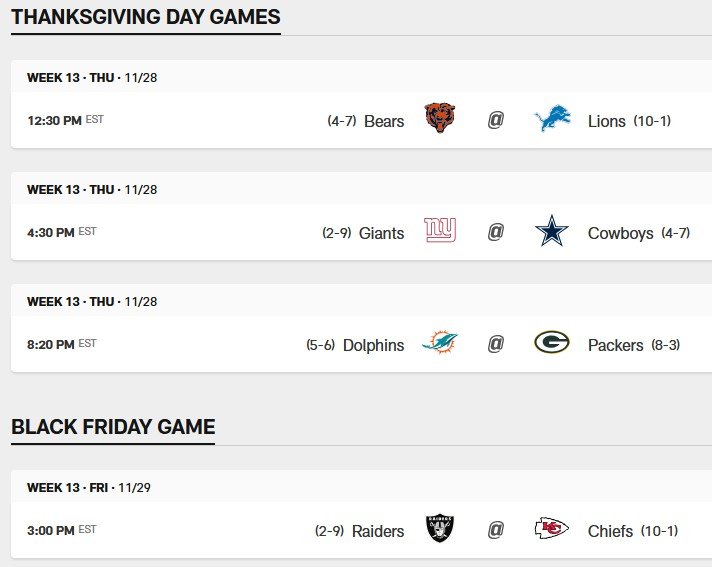This screenshot has width=712, height=567.
Task: Click the 8:20 PM game time
Action: click(x=51, y=344)
